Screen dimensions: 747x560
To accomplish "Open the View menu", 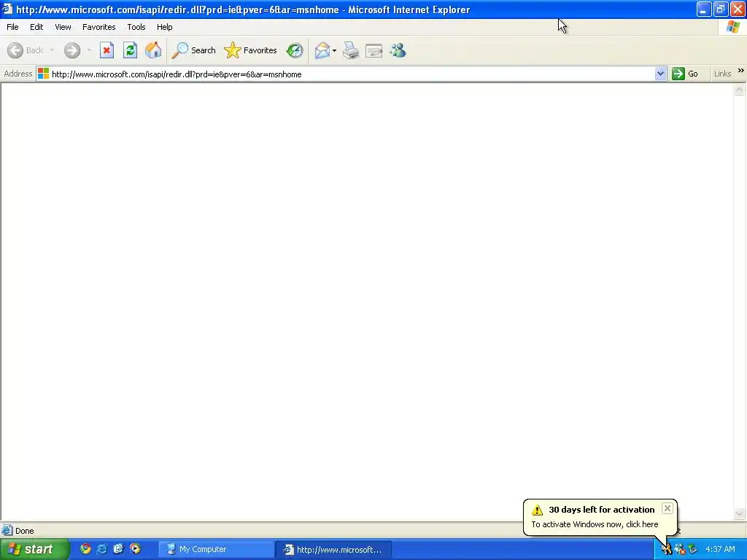I will coord(63,27).
